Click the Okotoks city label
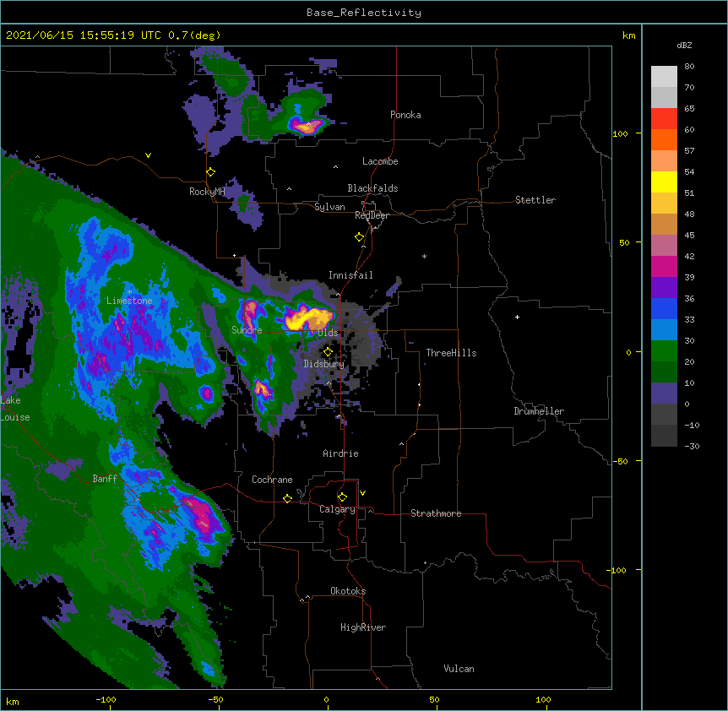The height and width of the screenshot is (711, 728). point(348,591)
